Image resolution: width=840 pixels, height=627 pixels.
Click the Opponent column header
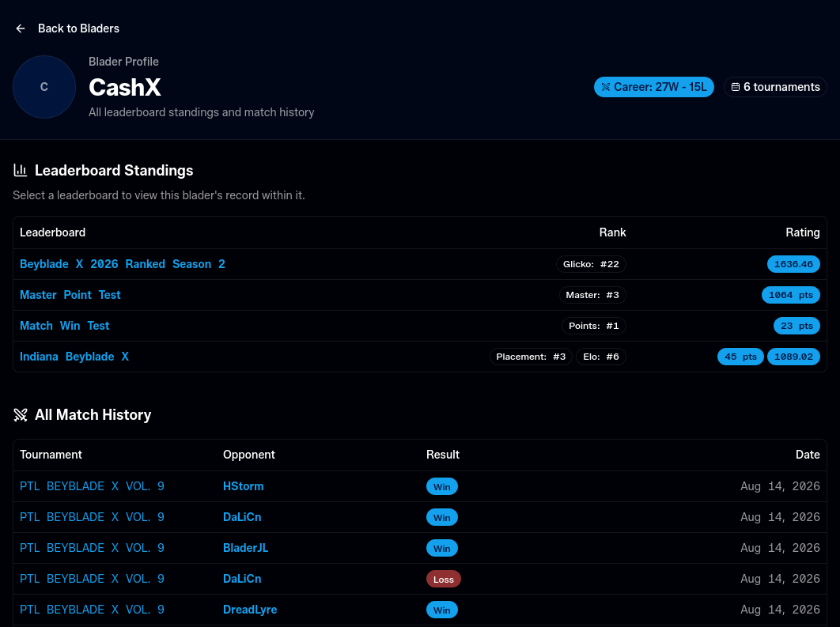coord(248,455)
